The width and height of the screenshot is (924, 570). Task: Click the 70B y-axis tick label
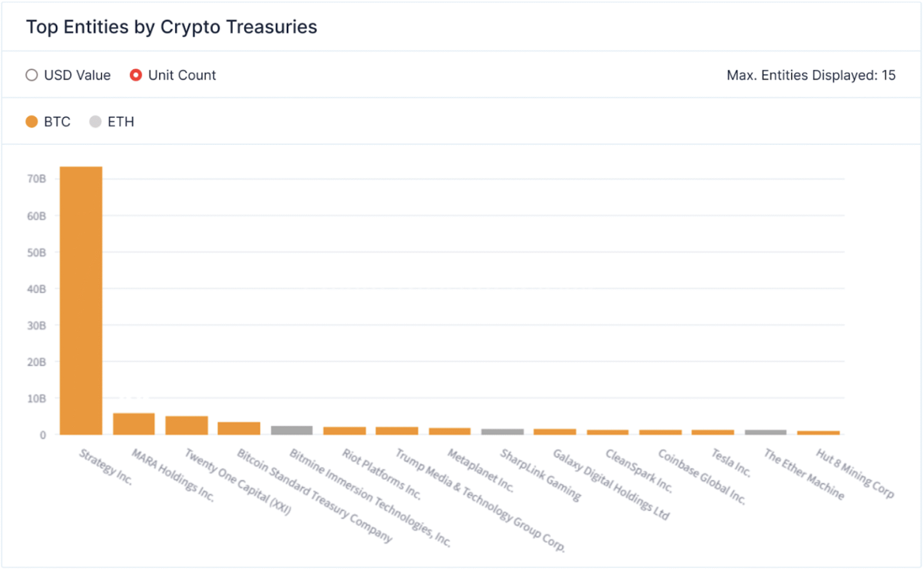click(x=37, y=179)
